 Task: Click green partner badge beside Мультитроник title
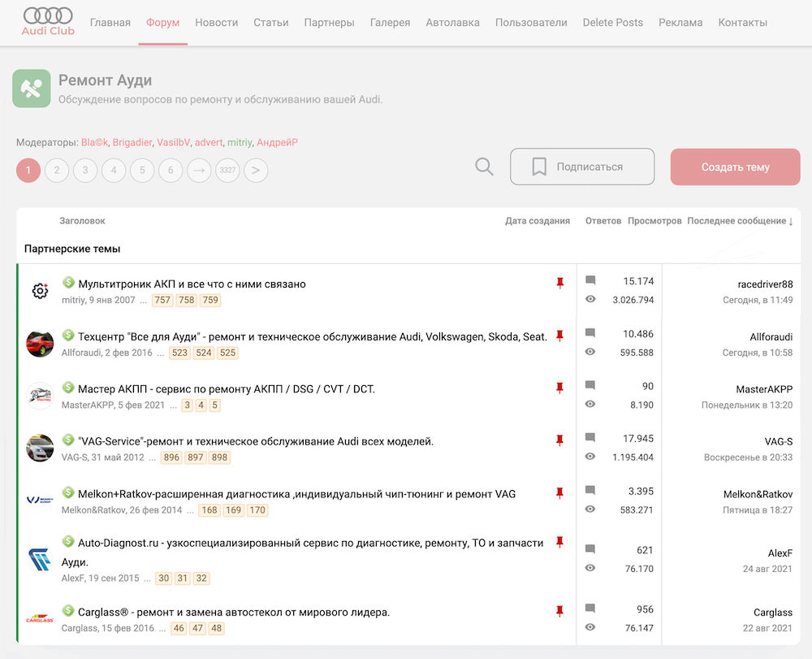(68, 282)
